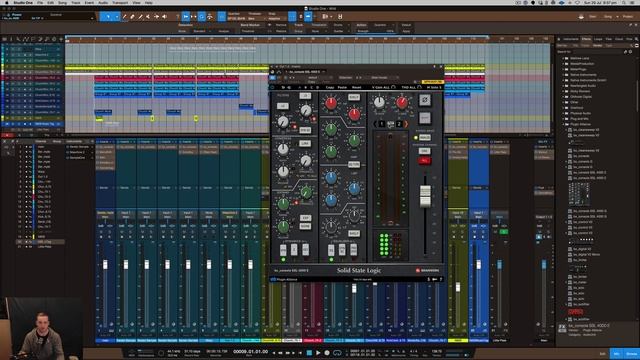Screen dimensions: 640x360
Task: Toggle the bottom LF Bell button
Action: 353,233
